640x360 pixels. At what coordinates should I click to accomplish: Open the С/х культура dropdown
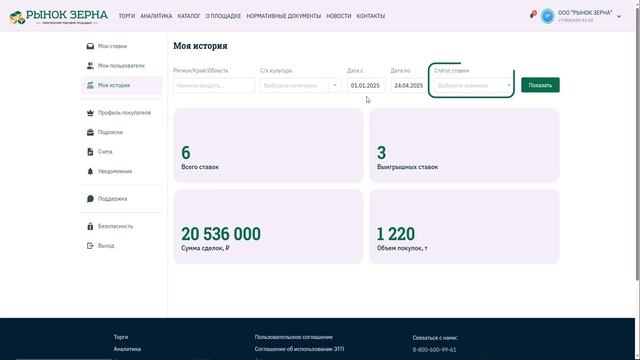point(301,85)
